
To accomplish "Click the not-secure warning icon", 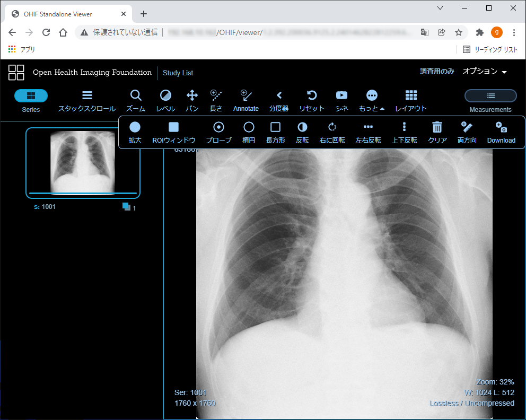I will [84, 32].
